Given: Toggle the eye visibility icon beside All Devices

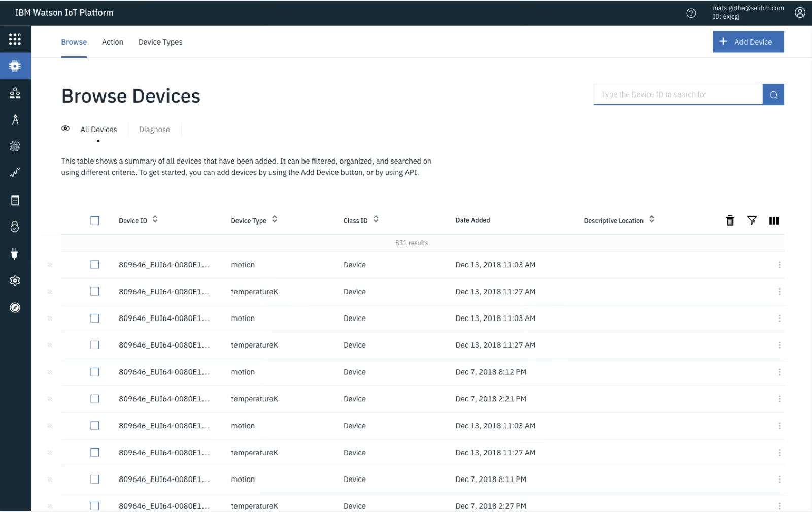Looking at the screenshot, I should coord(65,129).
